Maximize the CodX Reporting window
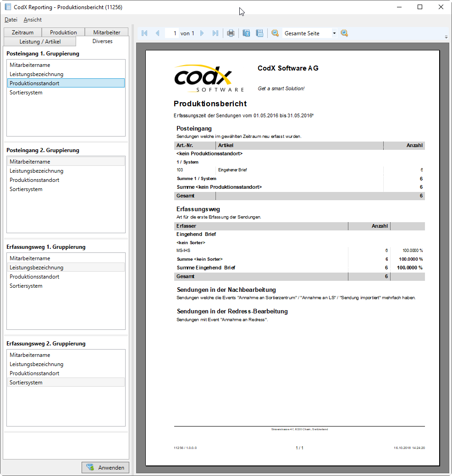Screen dimensions: 452x476 420,7
